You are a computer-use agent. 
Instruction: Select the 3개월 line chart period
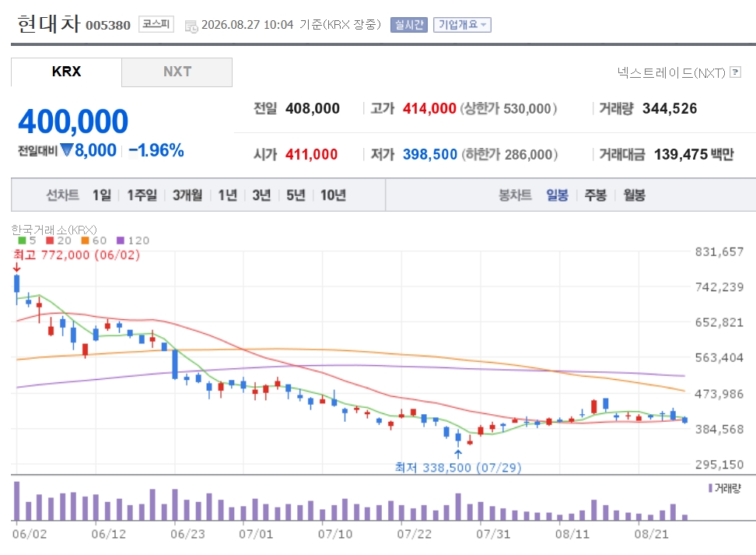[187, 195]
